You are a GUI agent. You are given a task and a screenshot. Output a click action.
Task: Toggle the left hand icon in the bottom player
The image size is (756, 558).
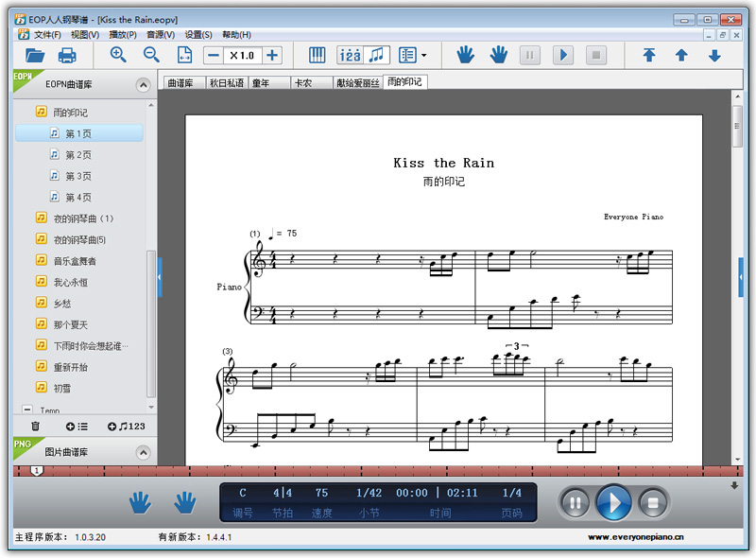[140, 502]
